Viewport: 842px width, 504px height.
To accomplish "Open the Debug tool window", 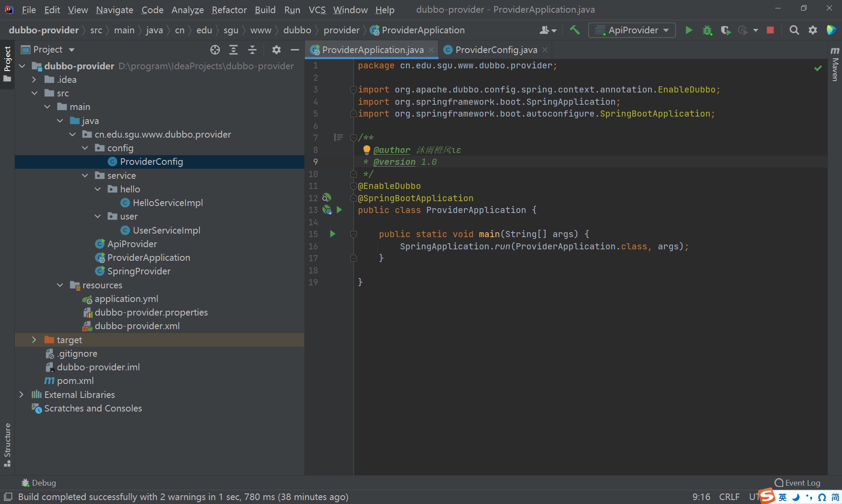I will tap(39, 483).
